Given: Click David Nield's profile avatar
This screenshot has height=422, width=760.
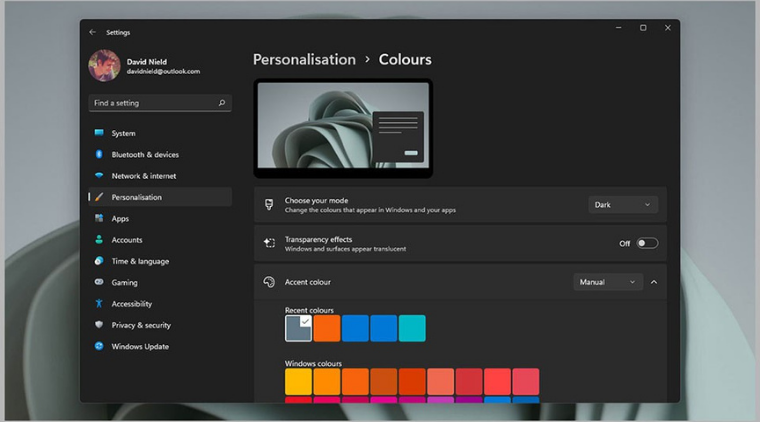Looking at the screenshot, I should pyautogui.click(x=104, y=65).
